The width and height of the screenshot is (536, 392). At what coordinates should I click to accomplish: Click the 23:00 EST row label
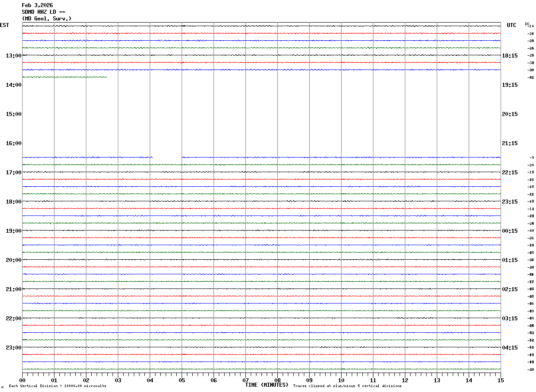point(14,348)
